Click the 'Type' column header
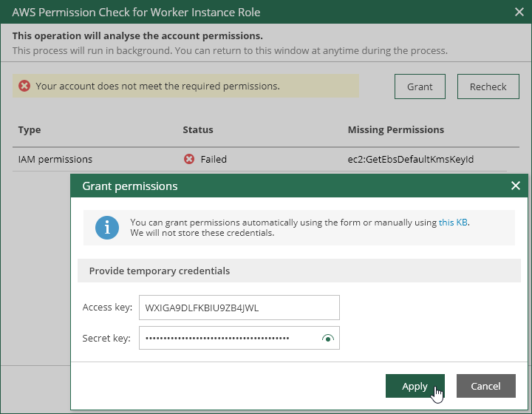The width and height of the screenshot is (532, 414). (30, 129)
